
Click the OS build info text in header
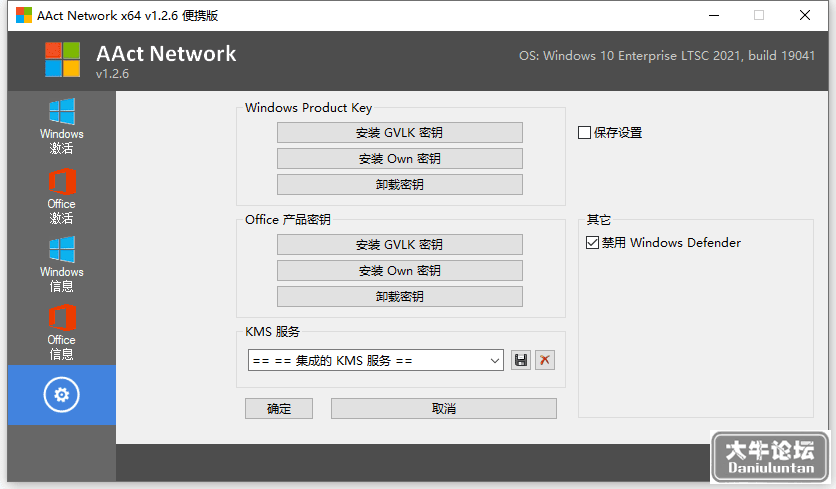[x=667, y=56]
